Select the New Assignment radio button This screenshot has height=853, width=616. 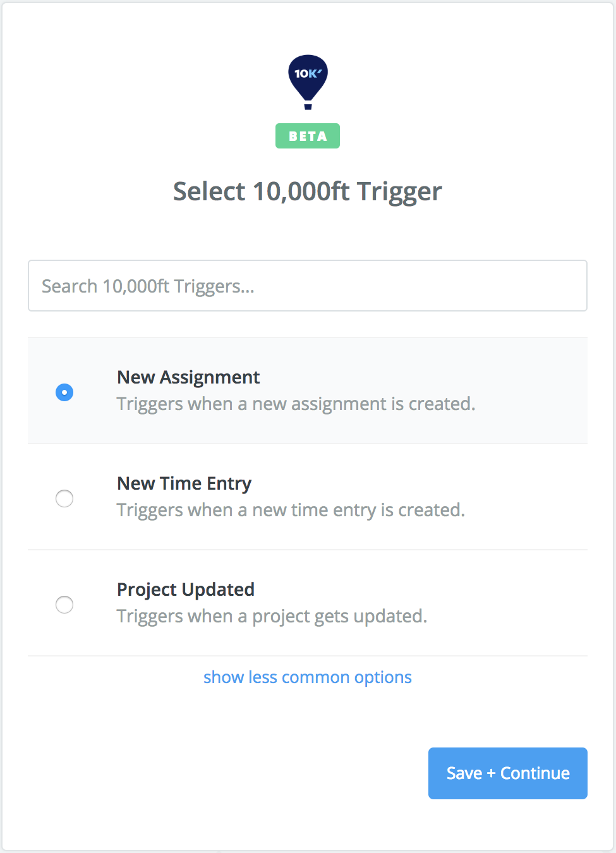(64, 392)
